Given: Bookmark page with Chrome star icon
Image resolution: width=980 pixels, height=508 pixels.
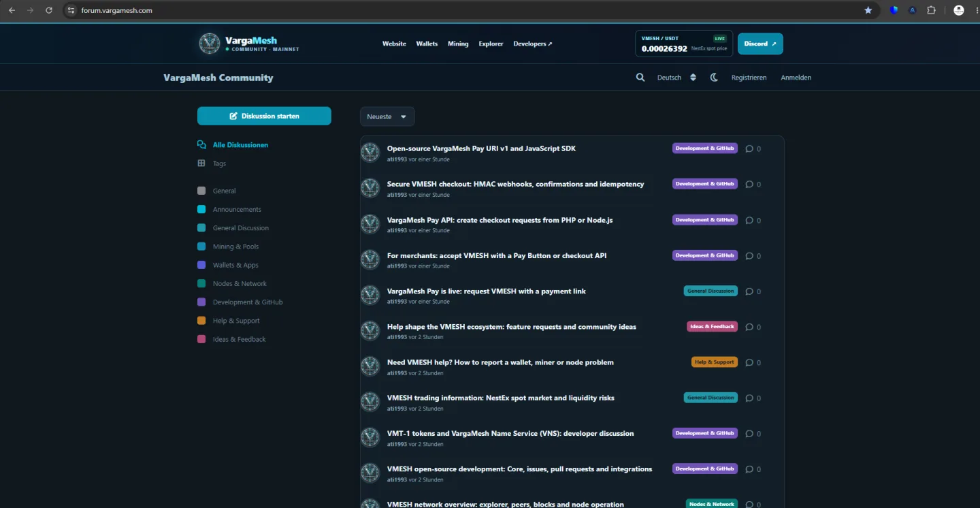Looking at the screenshot, I should [868, 10].
